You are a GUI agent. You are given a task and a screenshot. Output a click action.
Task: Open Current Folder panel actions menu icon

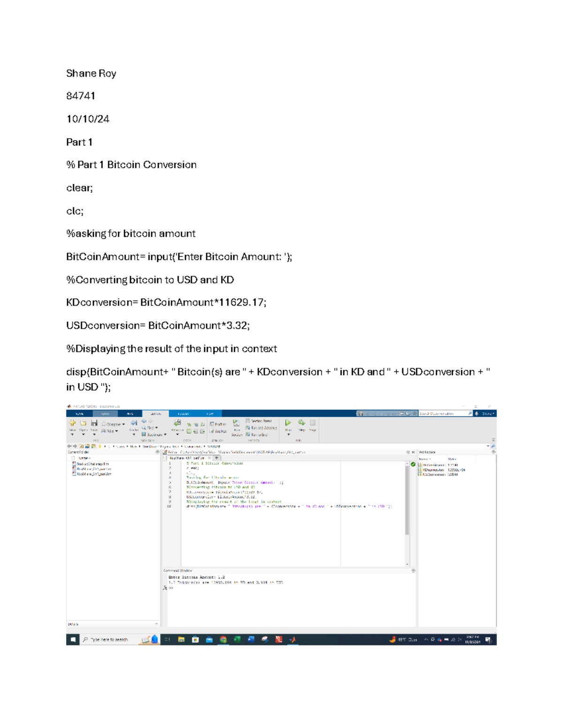(x=157, y=452)
